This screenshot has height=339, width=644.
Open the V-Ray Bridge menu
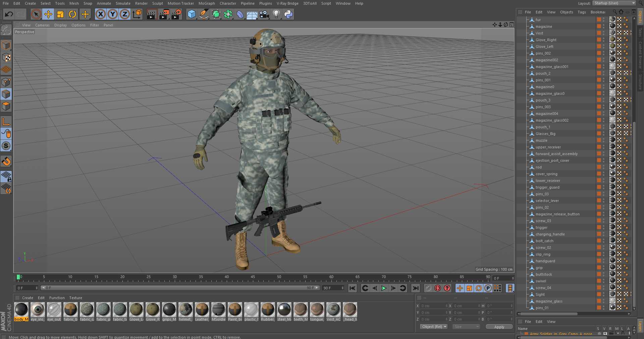(x=287, y=3)
